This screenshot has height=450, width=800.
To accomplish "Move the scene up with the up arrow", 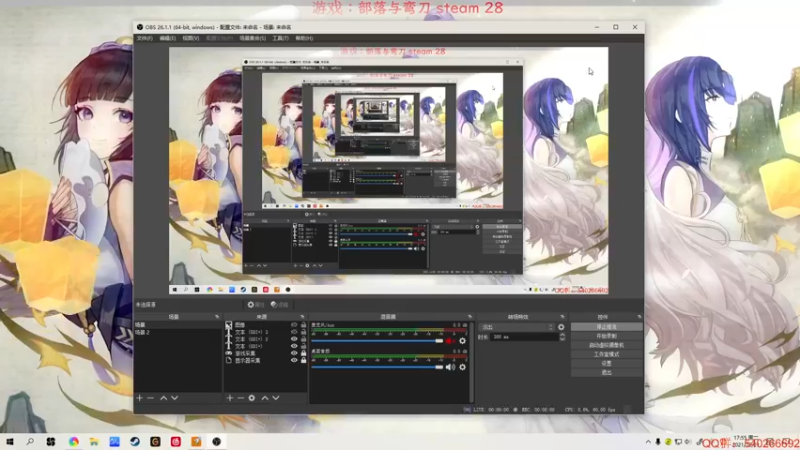I will coord(163,397).
